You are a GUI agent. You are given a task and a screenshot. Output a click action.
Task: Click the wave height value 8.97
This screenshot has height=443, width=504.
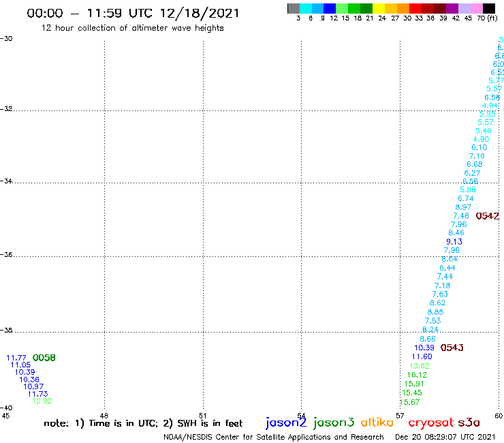(463, 207)
